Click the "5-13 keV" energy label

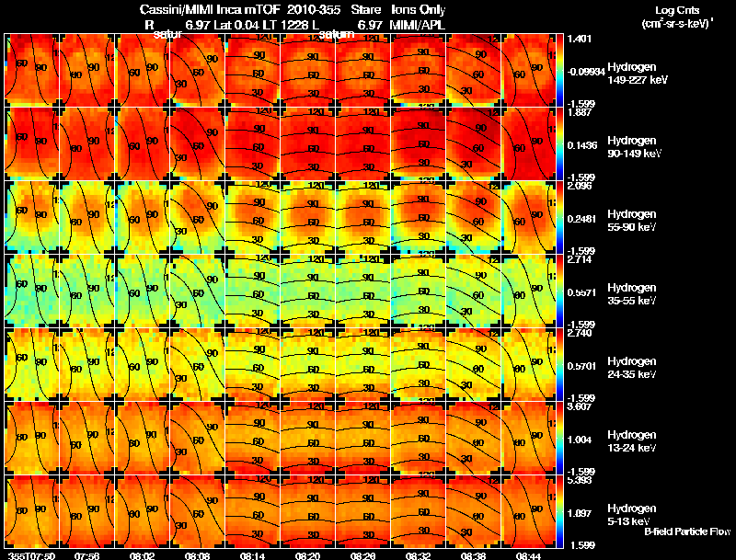tap(628, 521)
